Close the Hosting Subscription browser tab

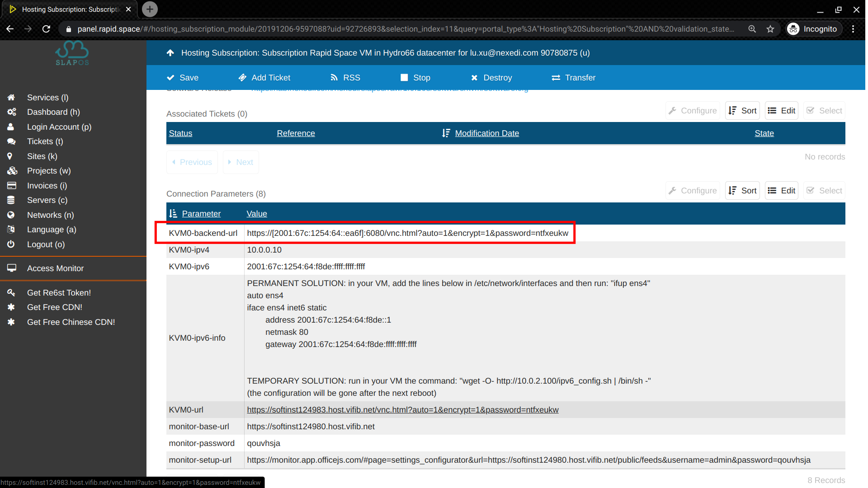[128, 9]
